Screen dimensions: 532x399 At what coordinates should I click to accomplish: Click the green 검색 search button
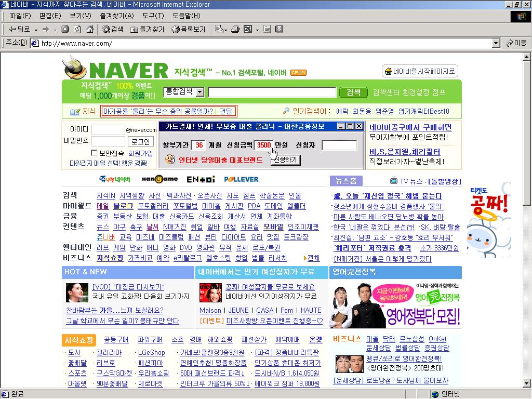click(x=353, y=92)
